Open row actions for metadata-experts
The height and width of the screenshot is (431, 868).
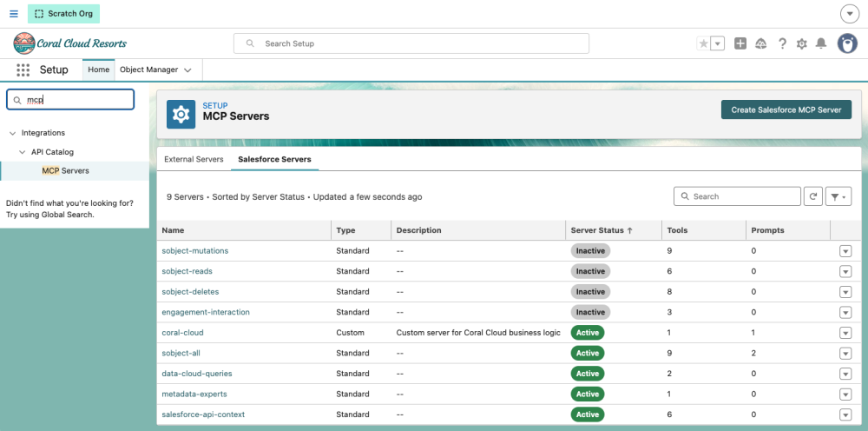pos(845,395)
